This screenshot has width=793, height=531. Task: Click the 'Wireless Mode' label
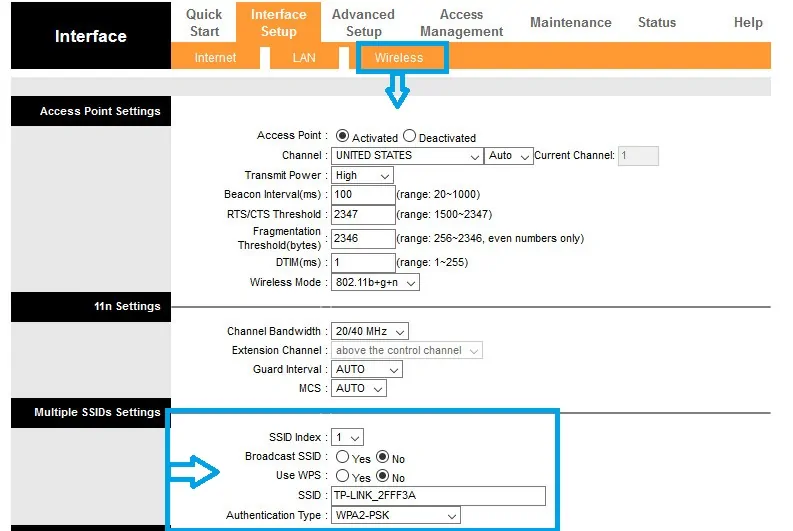click(x=285, y=282)
